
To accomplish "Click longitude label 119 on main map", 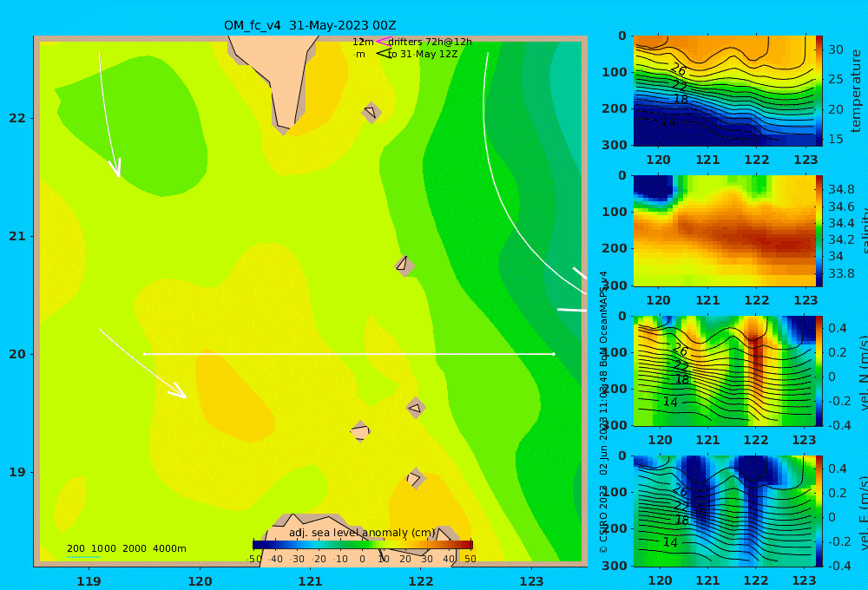I will click(89, 581).
